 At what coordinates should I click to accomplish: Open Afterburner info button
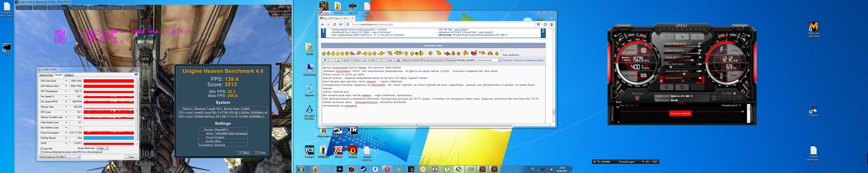(697, 36)
